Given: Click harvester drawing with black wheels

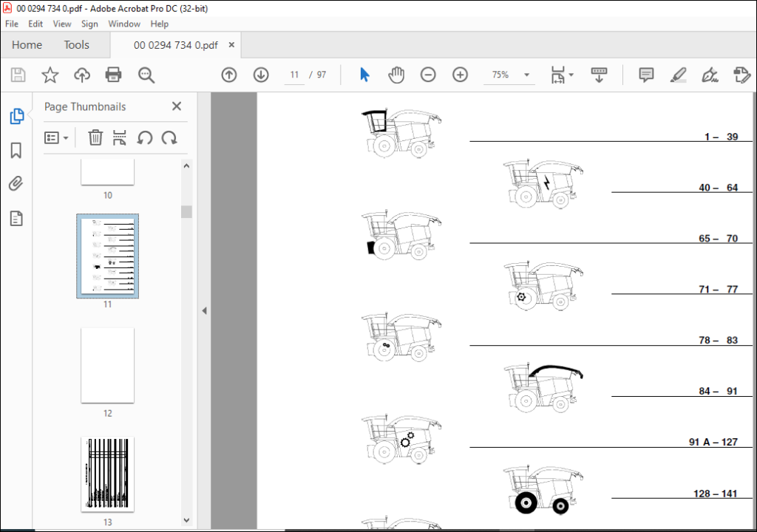Looking at the screenshot, I should 543,490.
